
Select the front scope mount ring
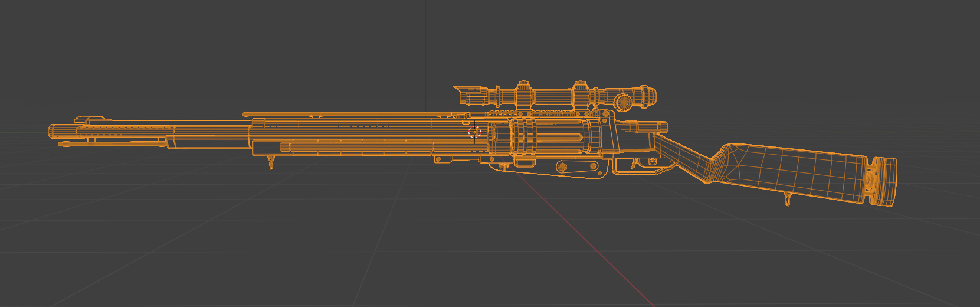(524, 95)
